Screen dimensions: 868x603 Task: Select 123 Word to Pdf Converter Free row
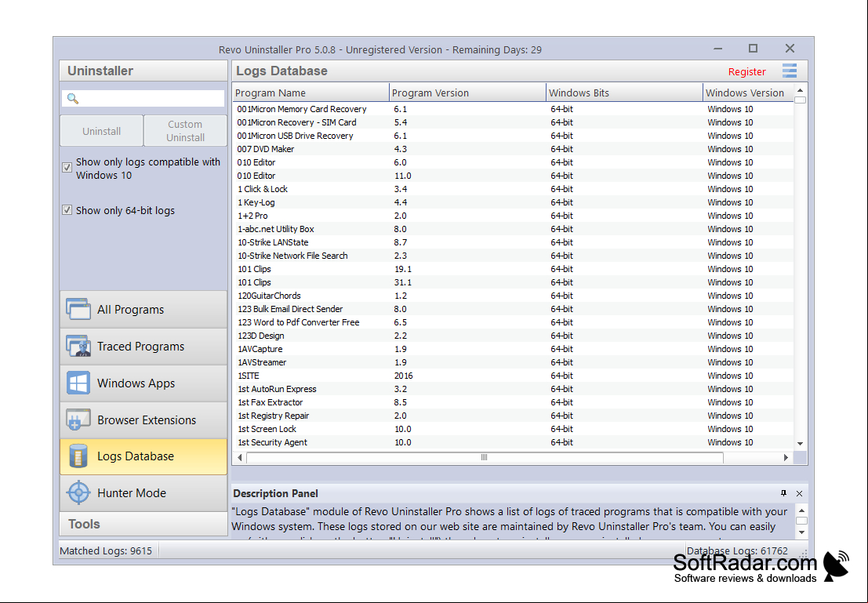click(x=513, y=322)
